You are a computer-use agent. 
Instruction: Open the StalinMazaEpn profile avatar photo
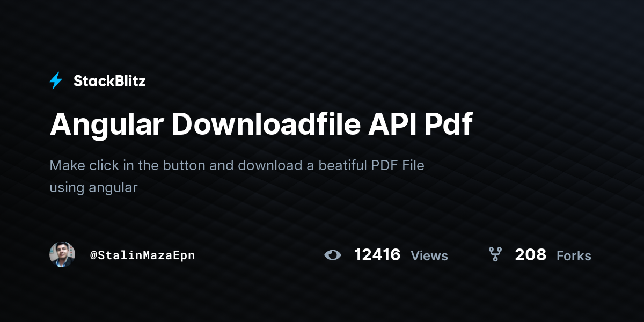coord(62,254)
